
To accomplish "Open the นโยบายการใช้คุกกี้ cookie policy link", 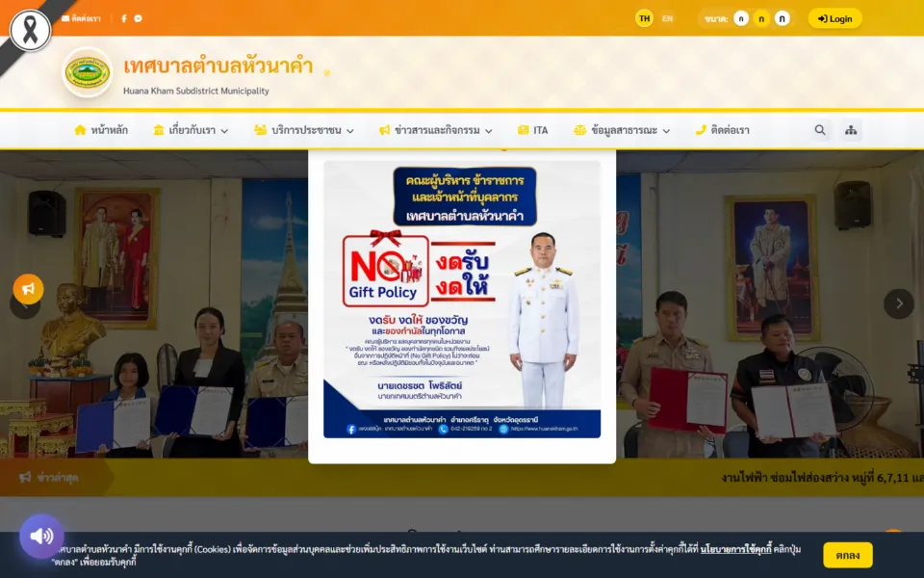I will pos(735,549).
